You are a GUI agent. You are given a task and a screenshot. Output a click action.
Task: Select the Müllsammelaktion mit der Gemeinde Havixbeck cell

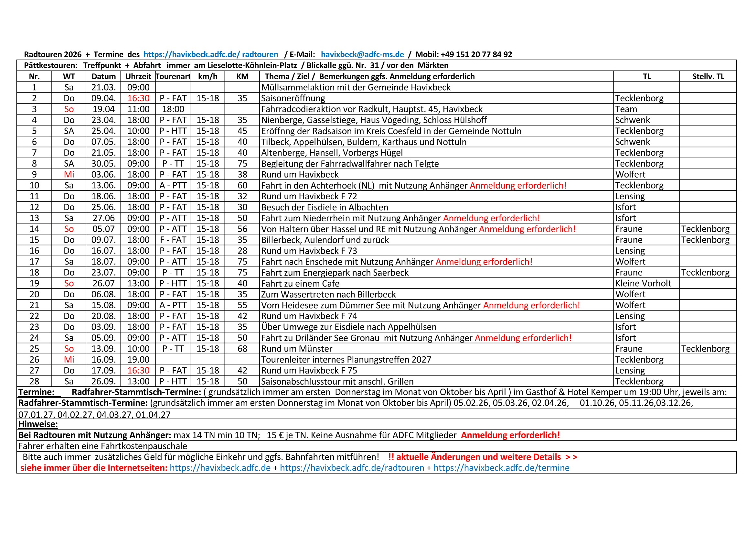point(436,87)
